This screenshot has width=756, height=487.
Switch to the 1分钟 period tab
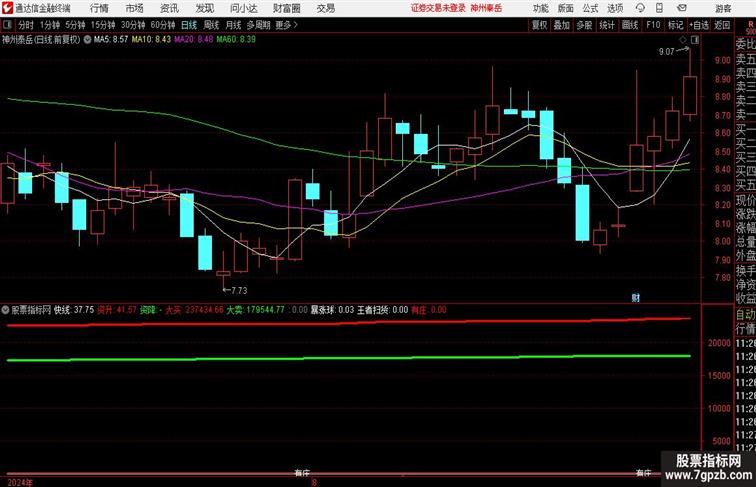coord(50,25)
